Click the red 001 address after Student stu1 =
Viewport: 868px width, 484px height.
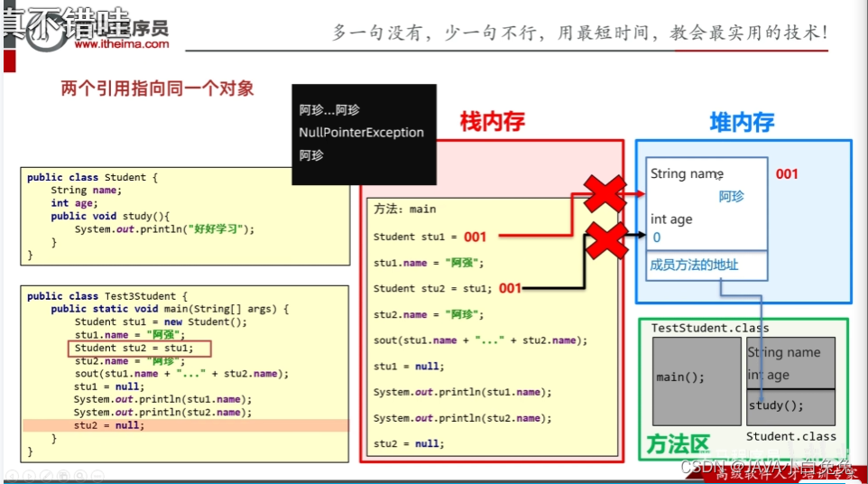(x=475, y=237)
